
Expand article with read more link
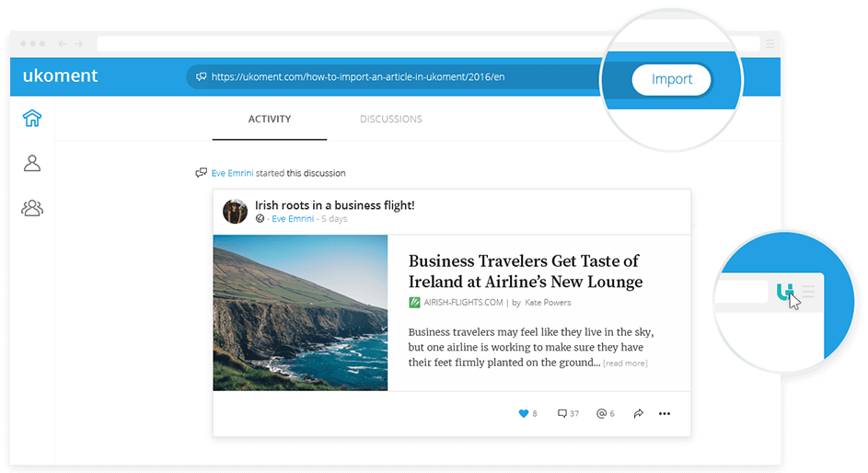(625, 363)
